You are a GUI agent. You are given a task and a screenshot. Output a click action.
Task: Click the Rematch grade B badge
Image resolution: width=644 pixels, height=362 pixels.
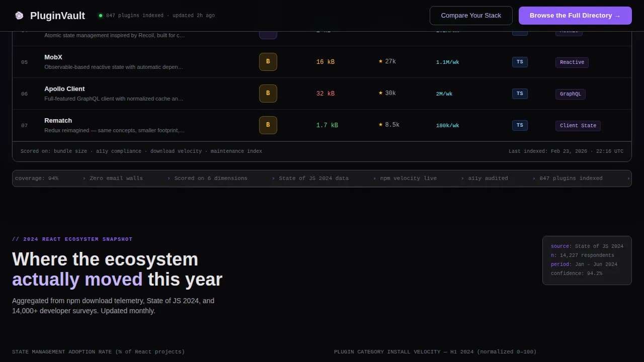point(268,125)
